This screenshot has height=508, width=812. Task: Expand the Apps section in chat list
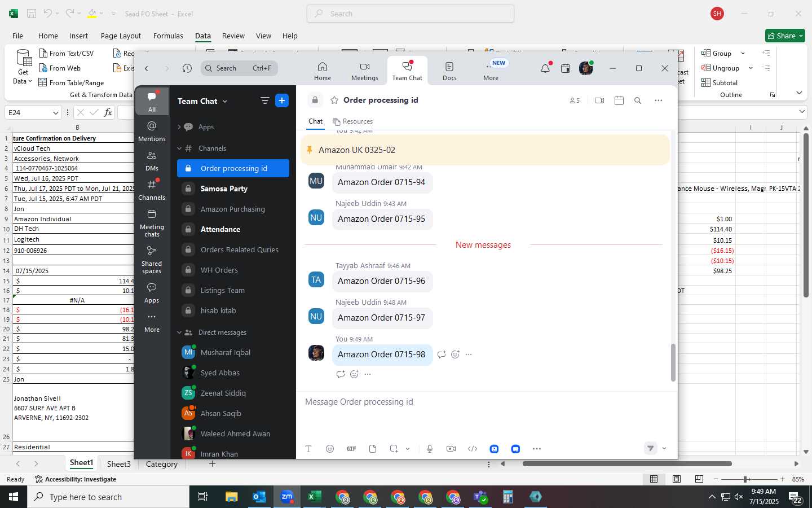[x=179, y=127]
